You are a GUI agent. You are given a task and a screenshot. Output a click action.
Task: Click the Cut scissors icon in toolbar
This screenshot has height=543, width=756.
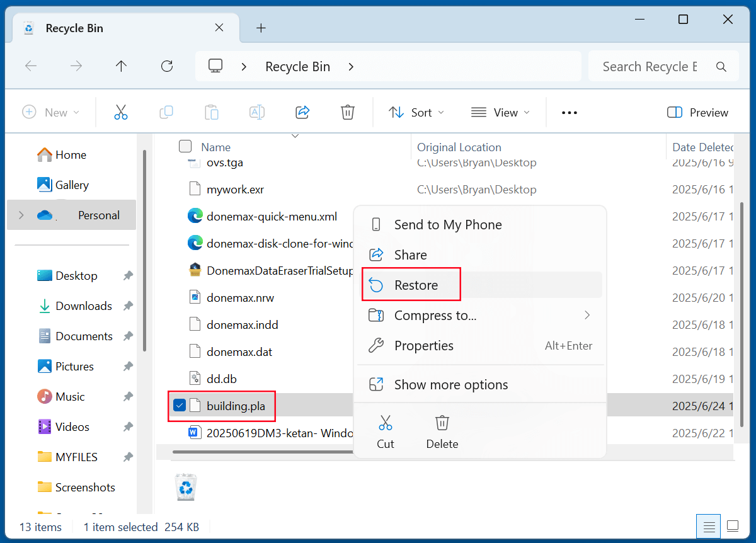121,113
